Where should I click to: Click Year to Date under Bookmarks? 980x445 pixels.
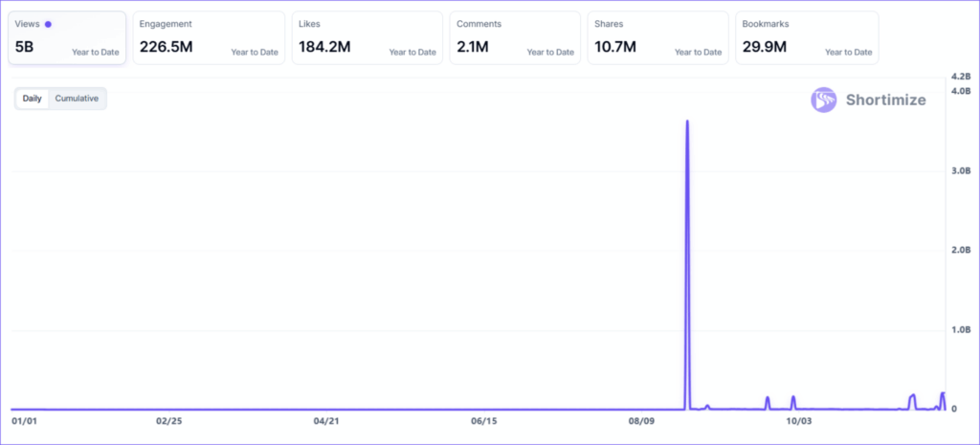(848, 53)
